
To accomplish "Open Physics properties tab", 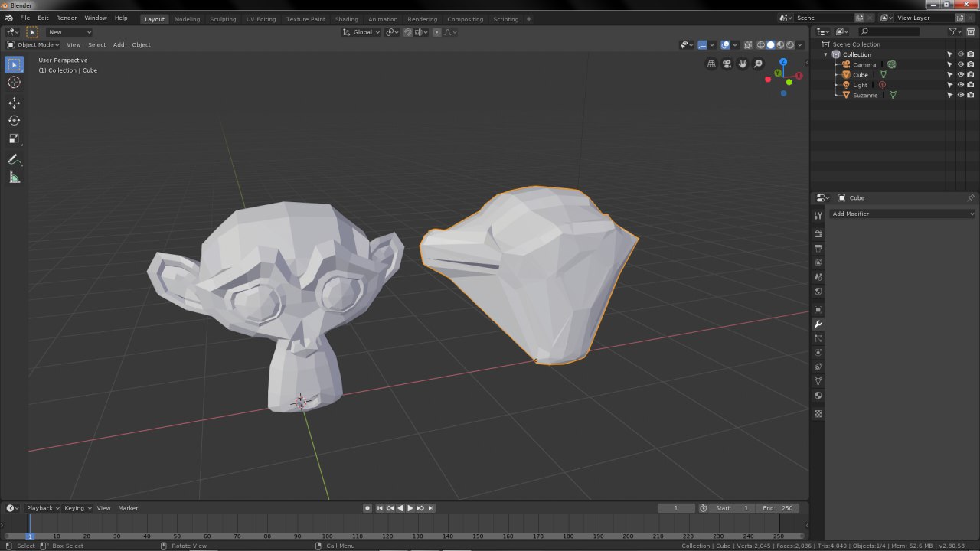I will 818,353.
